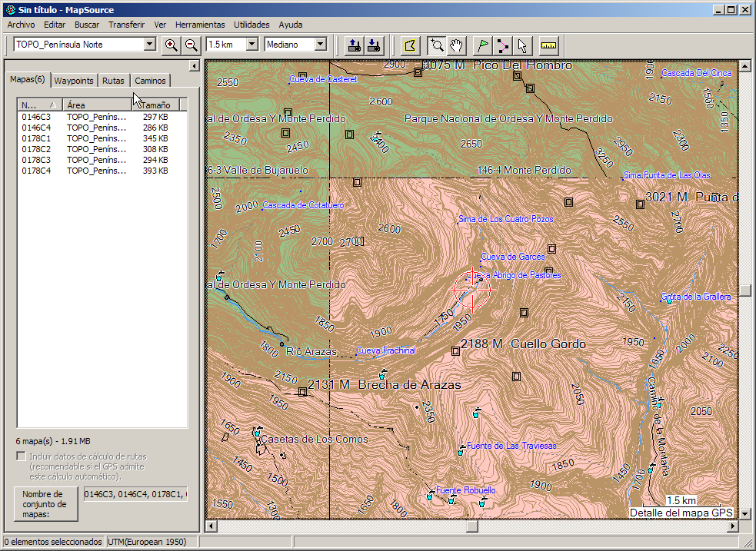This screenshot has width=756, height=551.
Task: Receive data from the GPS device
Action: [374, 46]
